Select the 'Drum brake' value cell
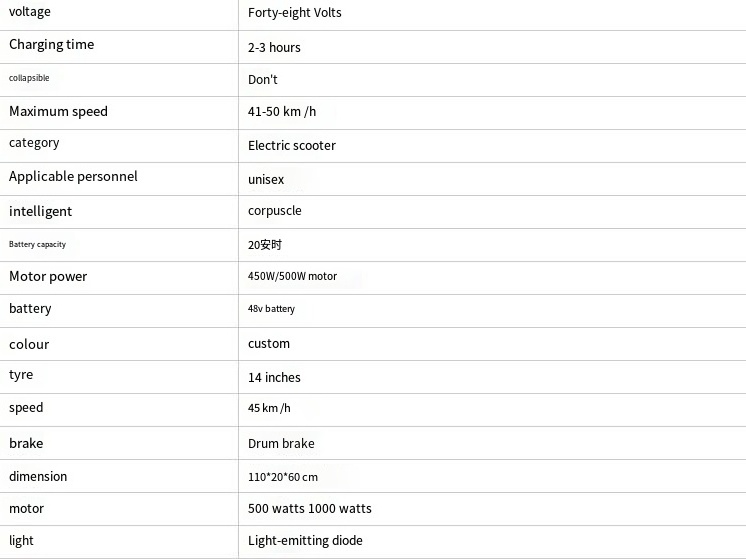This screenshot has height=559, width=746. tap(281, 443)
